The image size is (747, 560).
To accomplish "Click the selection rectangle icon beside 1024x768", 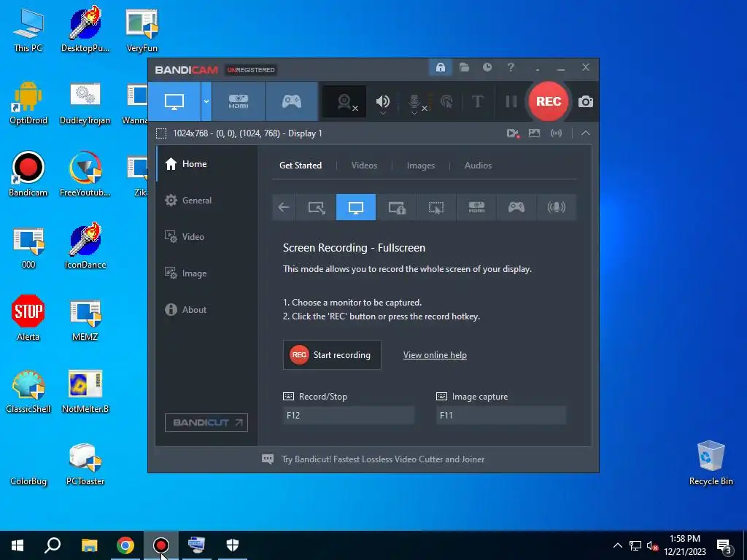I will tap(161, 133).
